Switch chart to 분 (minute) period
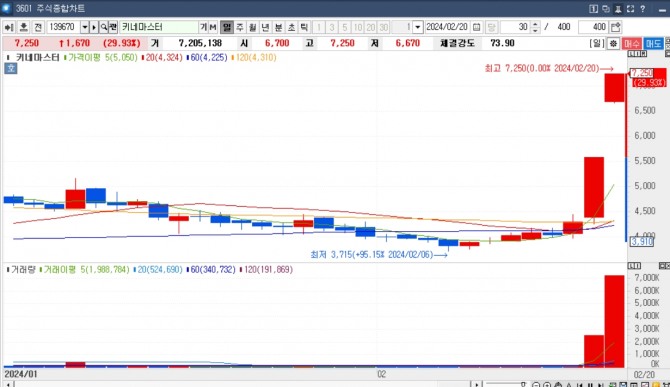 tap(278, 27)
